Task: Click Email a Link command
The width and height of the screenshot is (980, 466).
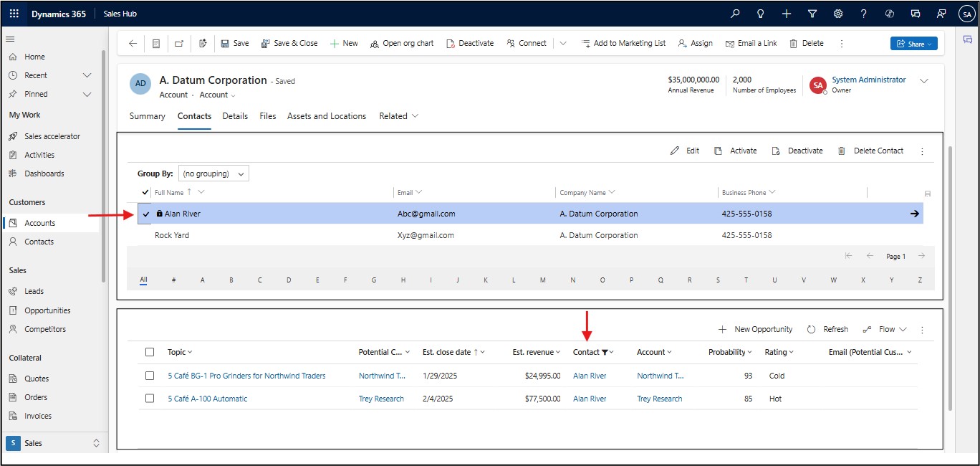Action: (751, 43)
